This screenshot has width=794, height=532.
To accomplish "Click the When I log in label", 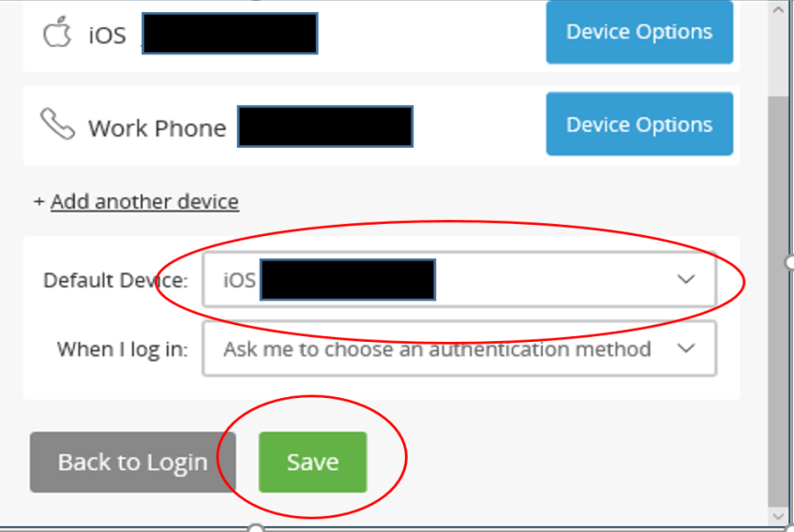I will tap(122, 349).
